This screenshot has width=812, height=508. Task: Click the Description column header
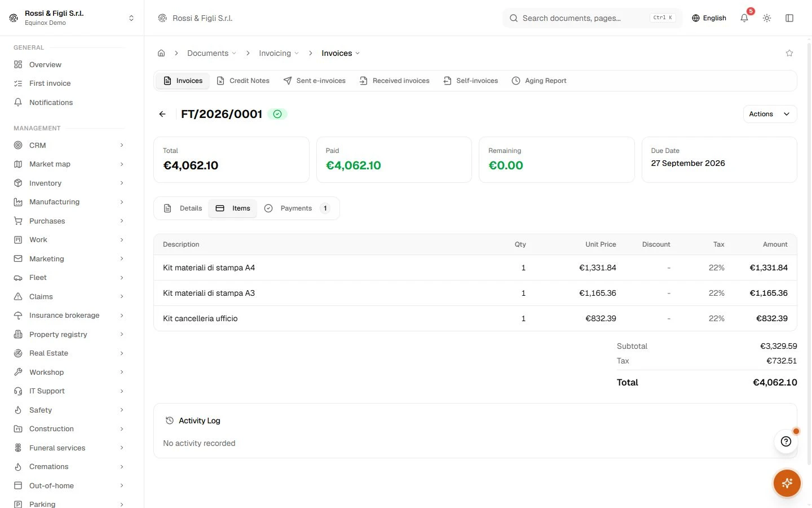click(181, 244)
